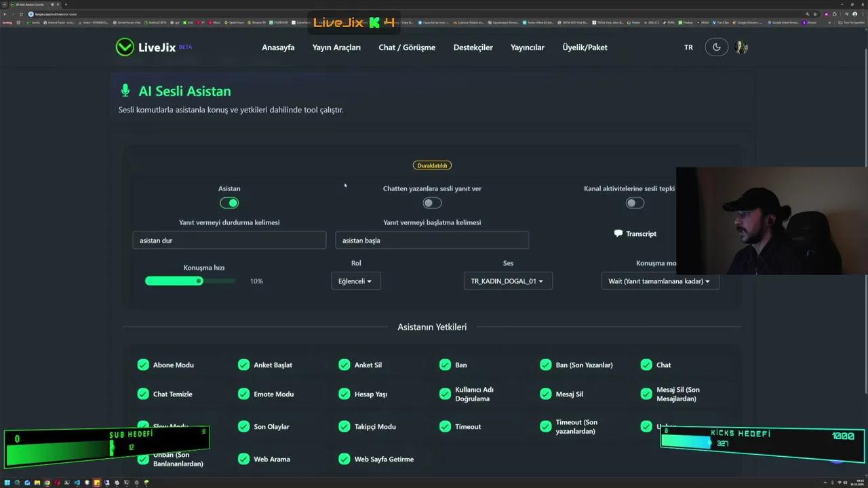Click the LiveJix brand name link

[x=157, y=47]
